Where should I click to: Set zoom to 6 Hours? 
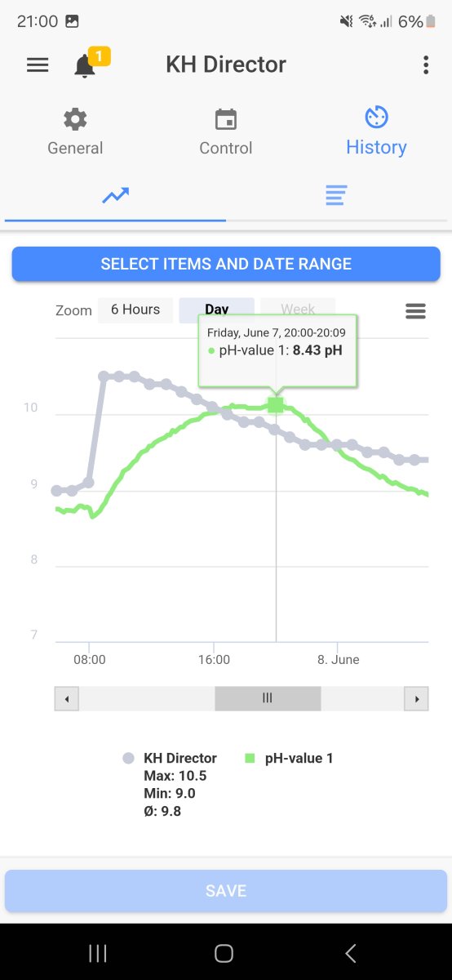point(135,310)
